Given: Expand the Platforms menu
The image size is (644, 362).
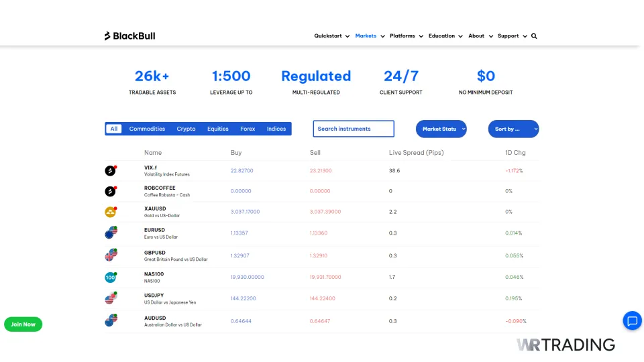Looking at the screenshot, I should [406, 36].
